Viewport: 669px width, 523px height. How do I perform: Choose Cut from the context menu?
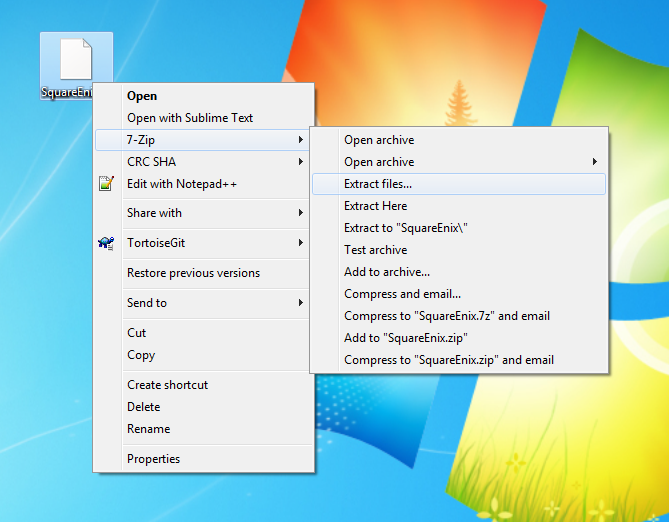coord(204,332)
